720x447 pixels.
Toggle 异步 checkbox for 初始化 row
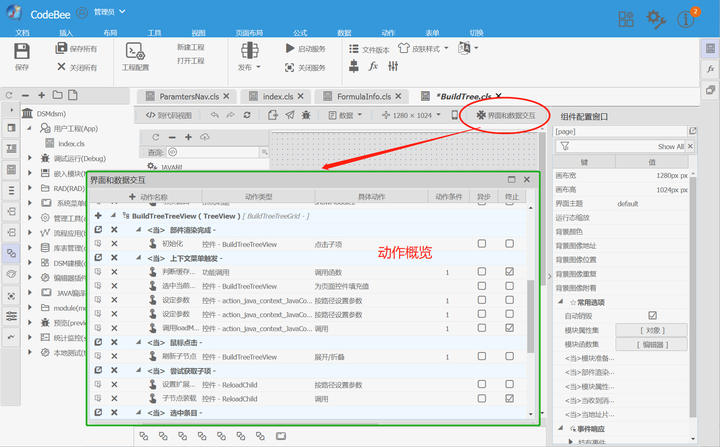(482, 243)
